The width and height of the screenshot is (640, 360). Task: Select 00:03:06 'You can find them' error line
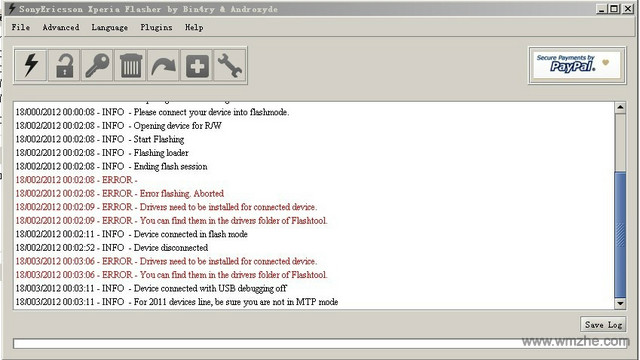171,274
